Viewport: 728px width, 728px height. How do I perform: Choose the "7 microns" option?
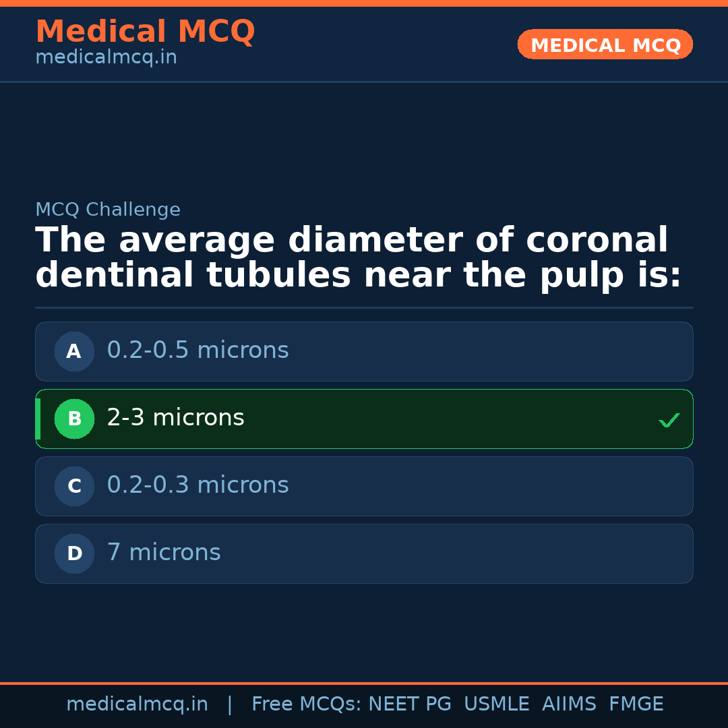(164, 553)
